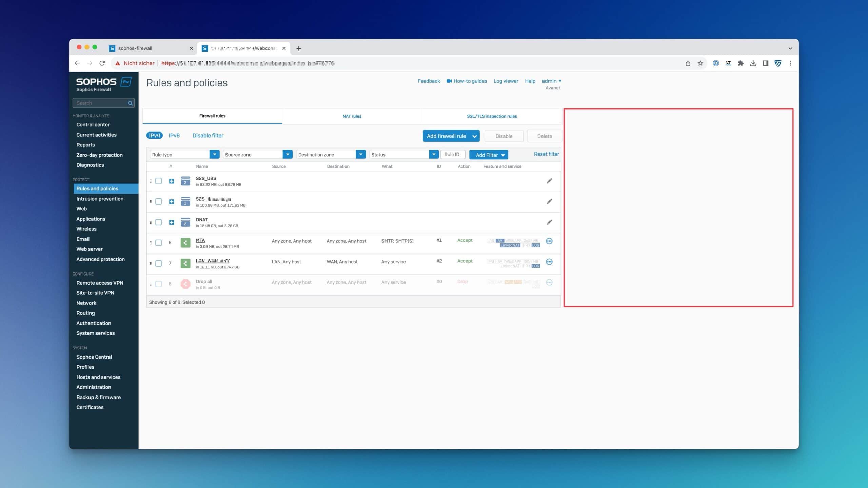Switch to the NAT rules tab
This screenshot has width=868, height=488.
(x=352, y=116)
